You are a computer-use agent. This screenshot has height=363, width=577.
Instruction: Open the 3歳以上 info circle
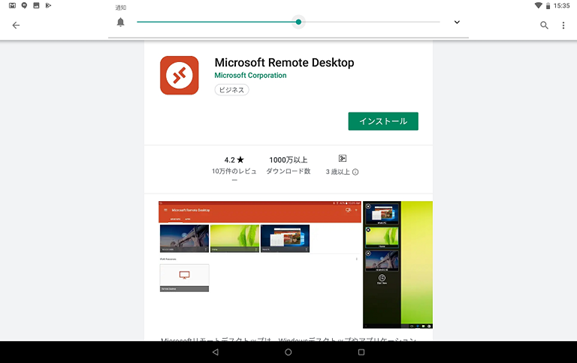point(355,172)
